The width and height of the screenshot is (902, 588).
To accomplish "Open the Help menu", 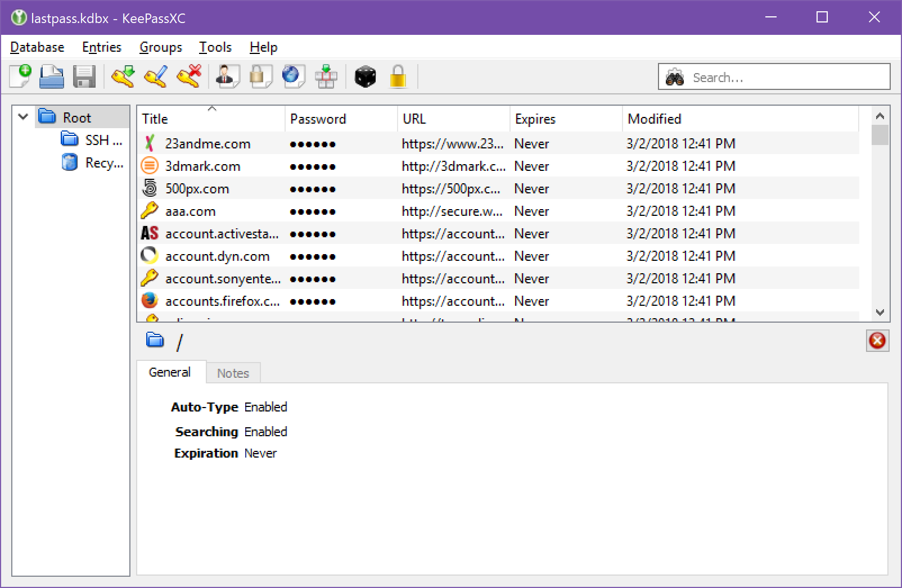I will click(264, 47).
